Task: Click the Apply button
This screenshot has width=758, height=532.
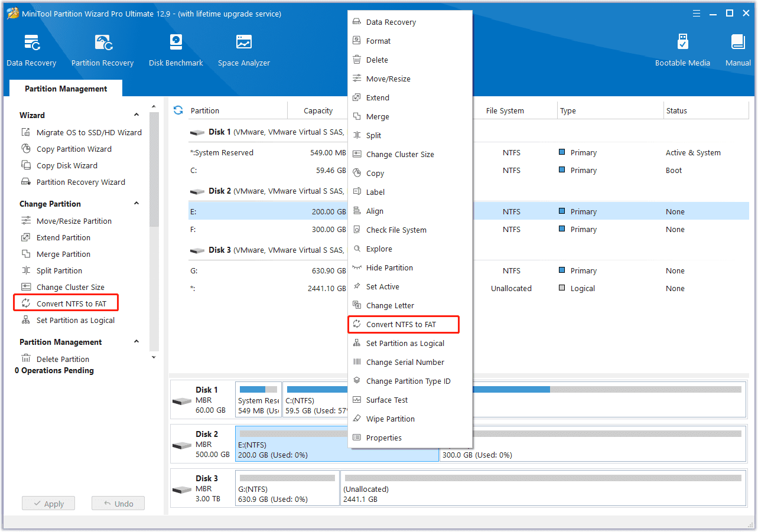Action: click(x=48, y=504)
